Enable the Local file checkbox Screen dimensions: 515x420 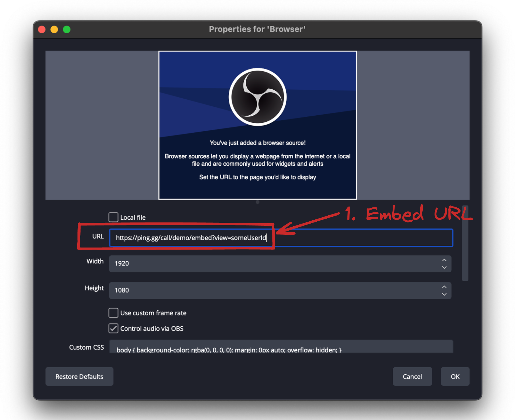coord(113,217)
